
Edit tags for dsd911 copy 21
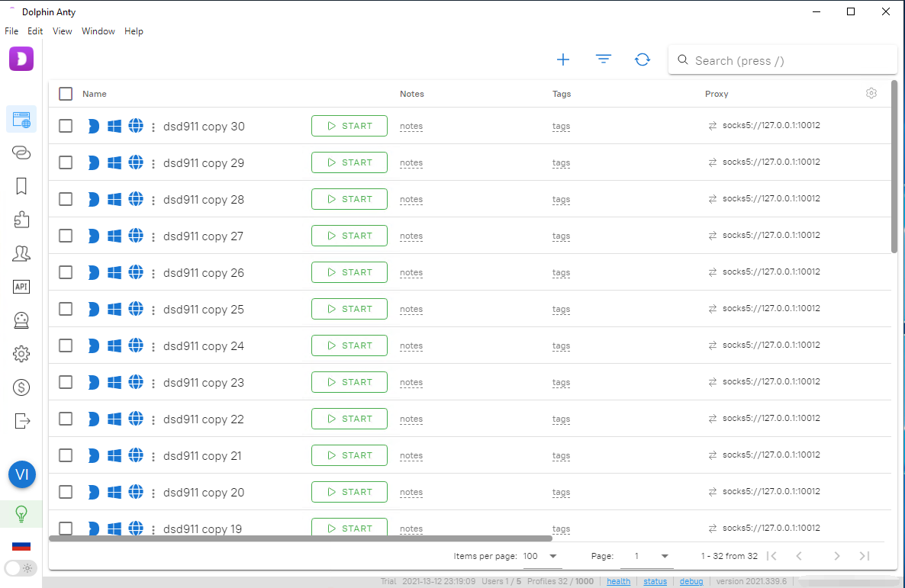tap(561, 456)
